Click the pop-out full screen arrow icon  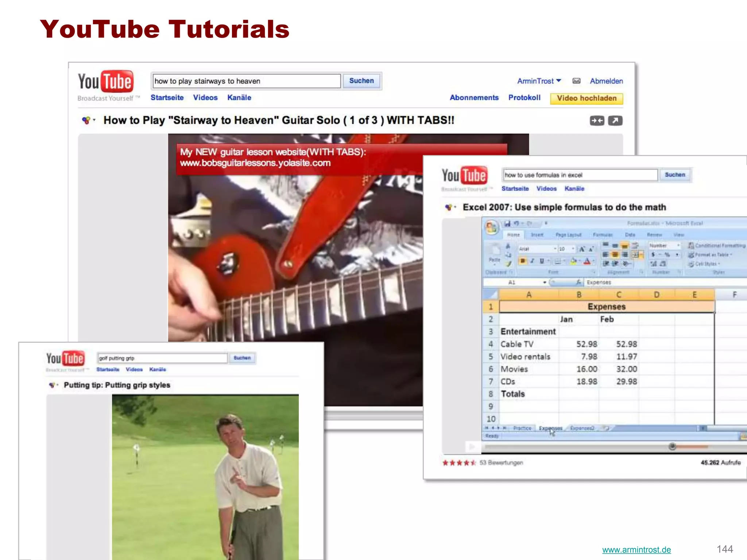click(x=615, y=121)
